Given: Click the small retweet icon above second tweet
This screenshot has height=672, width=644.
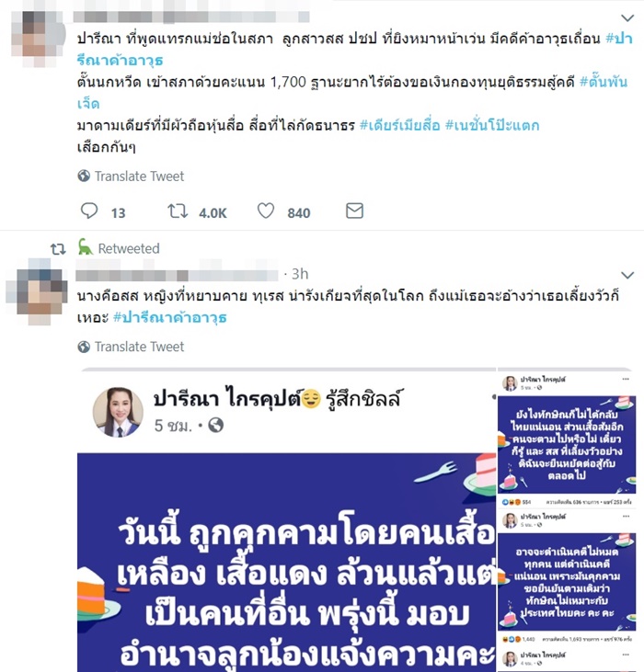Looking at the screenshot, I should [58, 249].
